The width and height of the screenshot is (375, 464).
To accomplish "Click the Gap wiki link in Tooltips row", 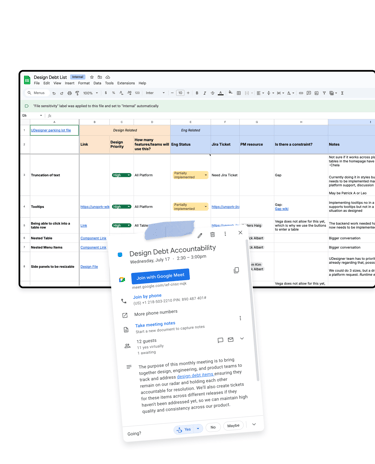I will pyautogui.click(x=282, y=209).
